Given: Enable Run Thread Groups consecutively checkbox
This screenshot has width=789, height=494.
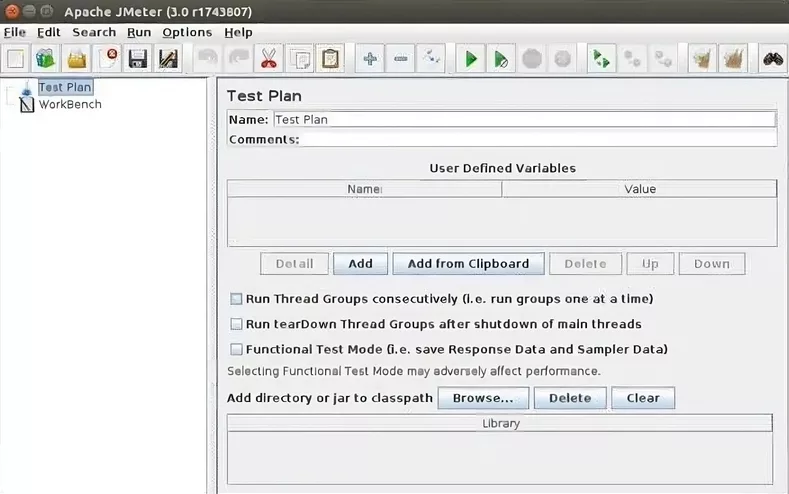Looking at the screenshot, I should click(x=237, y=299).
